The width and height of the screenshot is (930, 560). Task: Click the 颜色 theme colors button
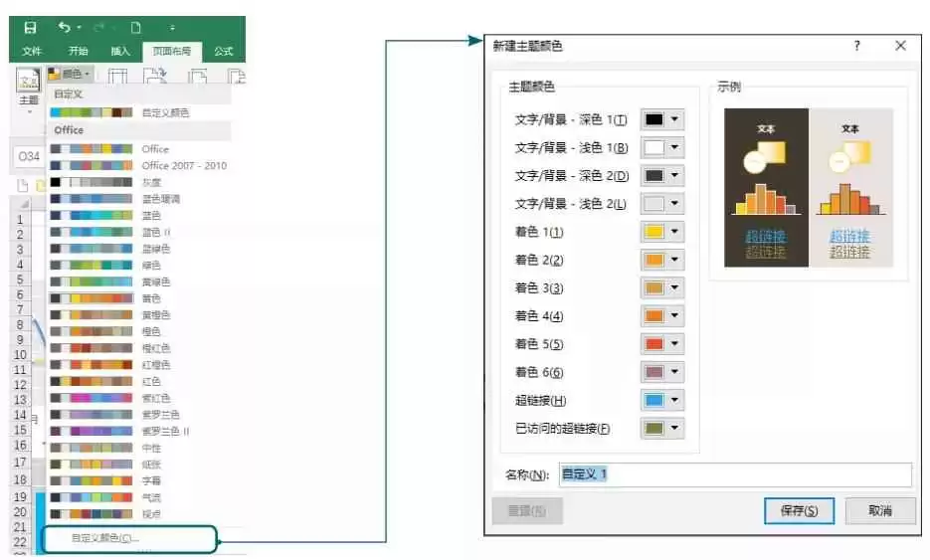click(x=70, y=74)
